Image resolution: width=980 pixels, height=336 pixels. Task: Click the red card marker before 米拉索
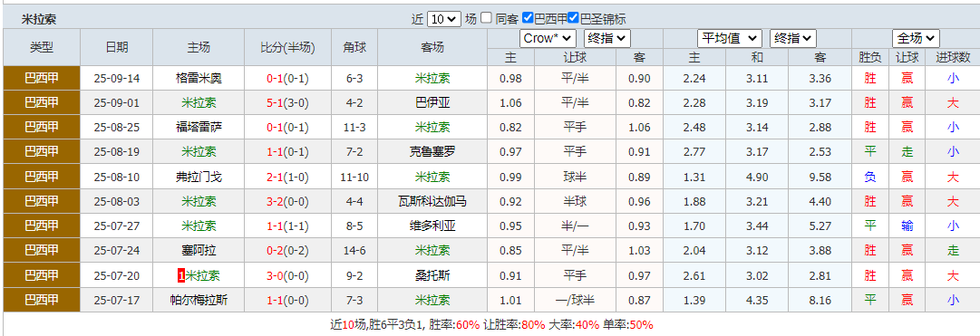181,275
